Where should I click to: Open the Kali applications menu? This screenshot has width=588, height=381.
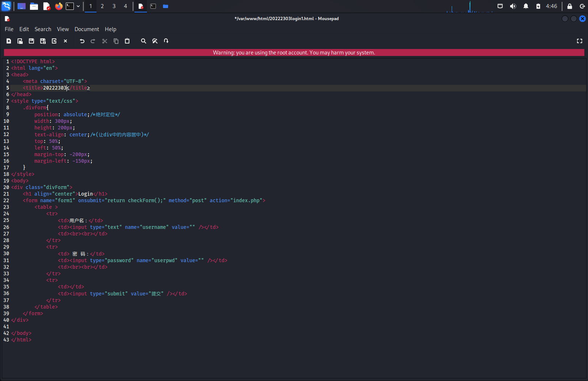[7, 6]
